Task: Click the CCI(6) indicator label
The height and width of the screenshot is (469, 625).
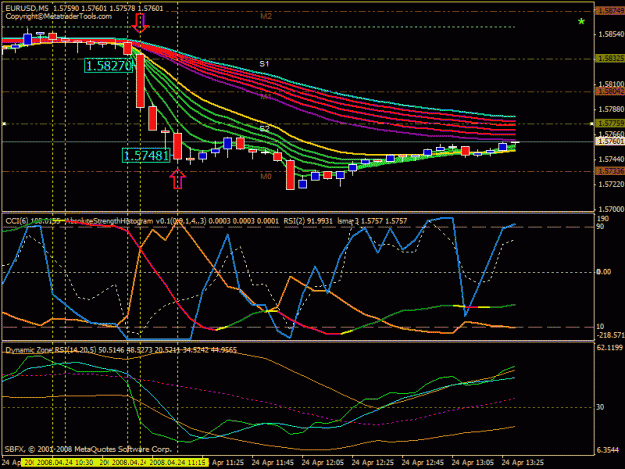Action: [x=17, y=221]
